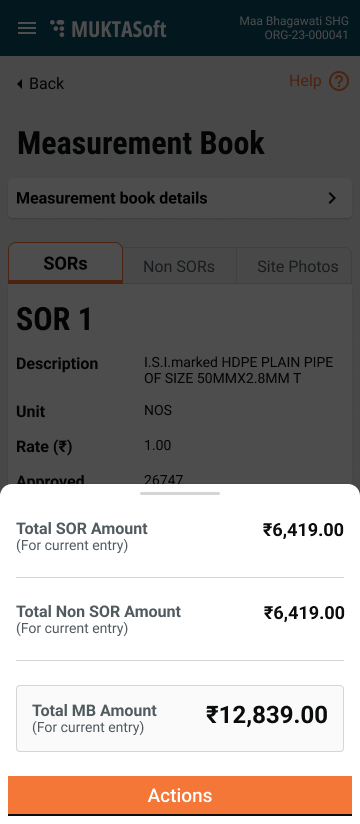Switch to the Non SORs tab
Image resolution: width=360 pixels, height=824 pixels.
point(179,266)
